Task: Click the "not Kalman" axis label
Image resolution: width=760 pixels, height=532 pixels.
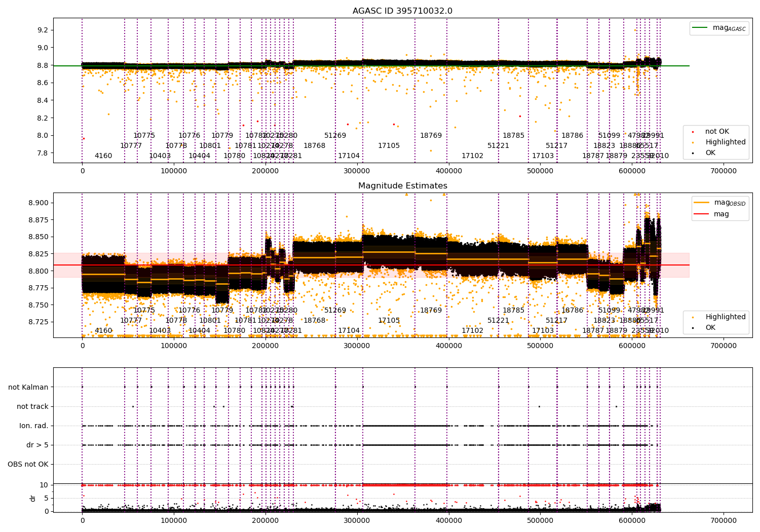Action: pyautogui.click(x=28, y=387)
